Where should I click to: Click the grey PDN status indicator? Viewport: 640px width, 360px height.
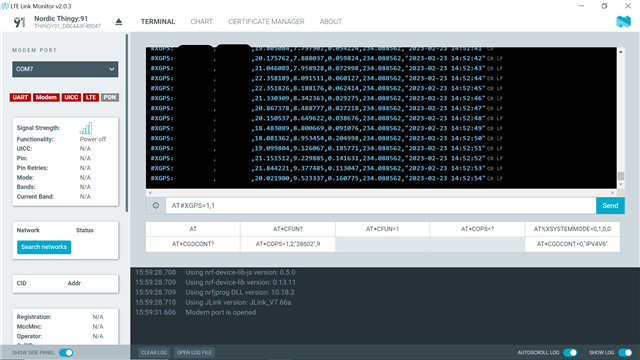(x=110, y=98)
